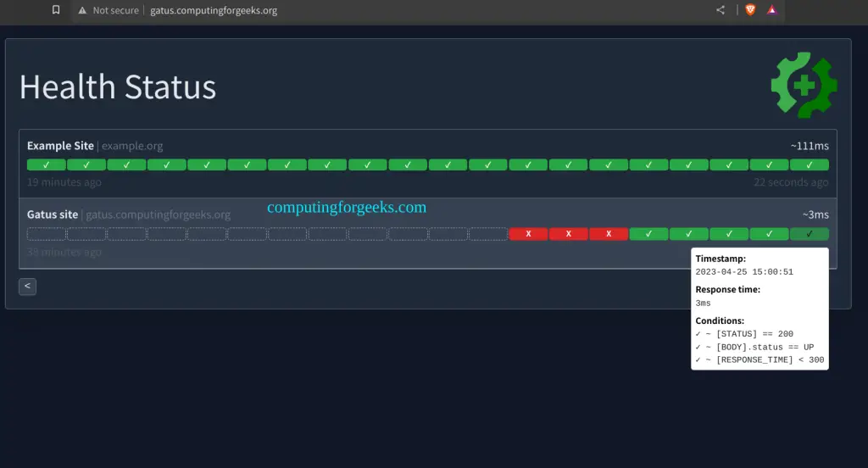Click the second red X of Gatus site
Viewport: 868px width, 468px height.
point(569,234)
